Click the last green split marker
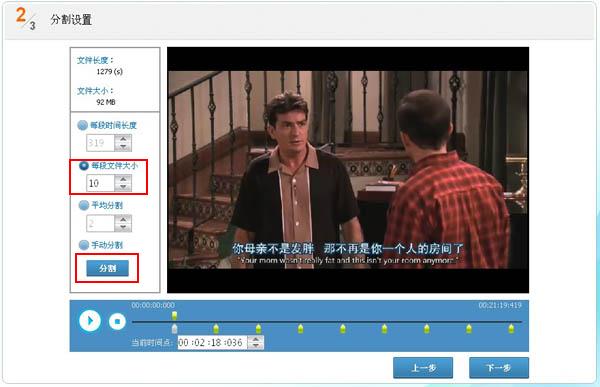 (x=511, y=328)
